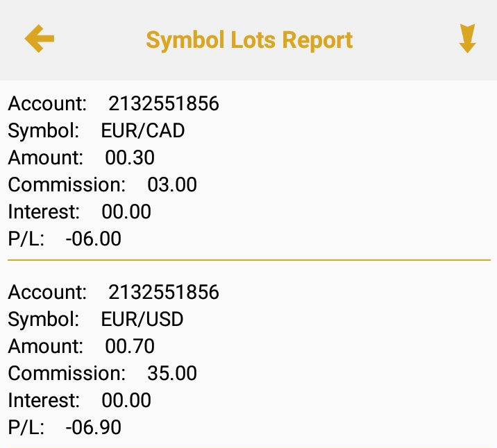Tap the first Account label

[x=47, y=104]
